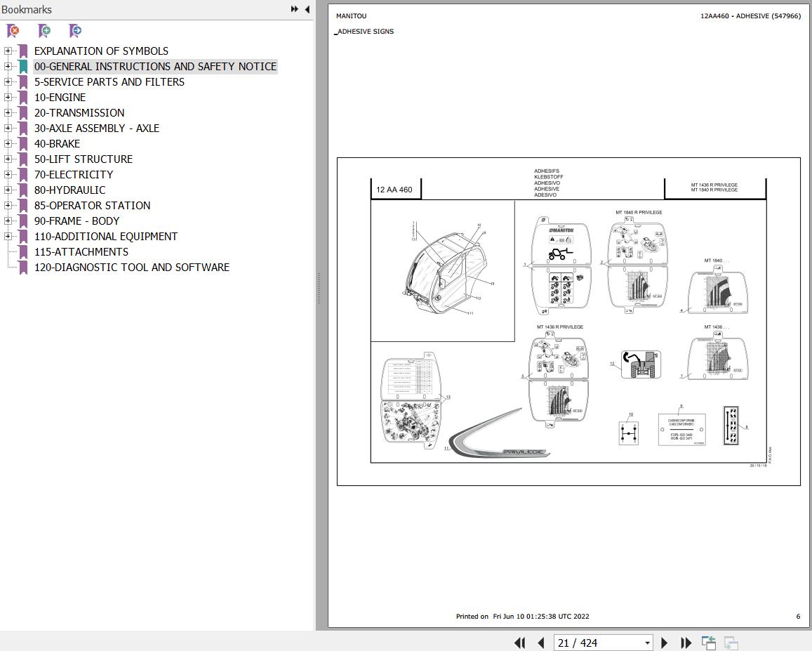Screen dimensions: 812x651
Task: Expand the EXPLANATION OF SYMBOLS bookmark
Action: 7,51
